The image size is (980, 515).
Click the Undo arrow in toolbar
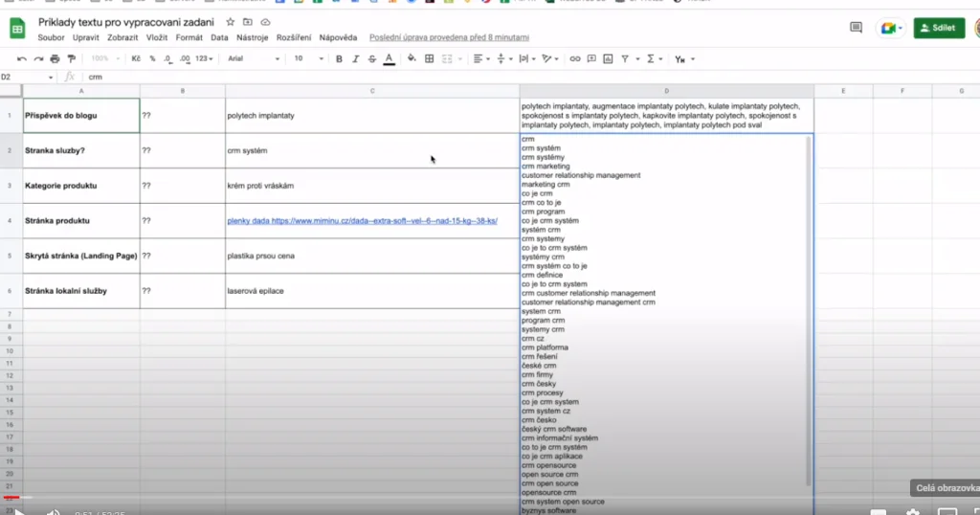click(x=22, y=59)
